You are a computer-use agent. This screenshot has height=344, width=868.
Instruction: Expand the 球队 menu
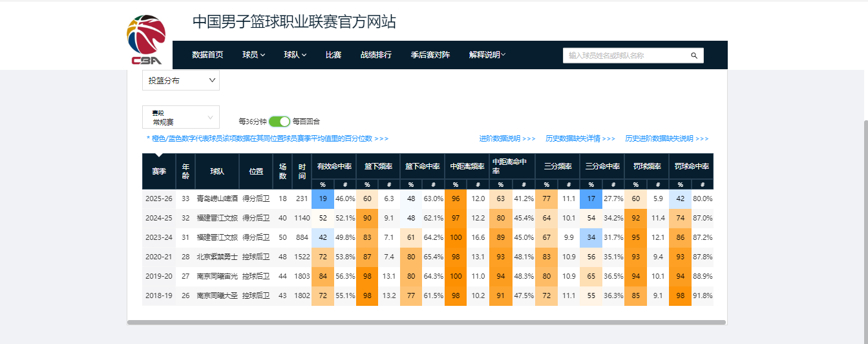click(x=295, y=55)
